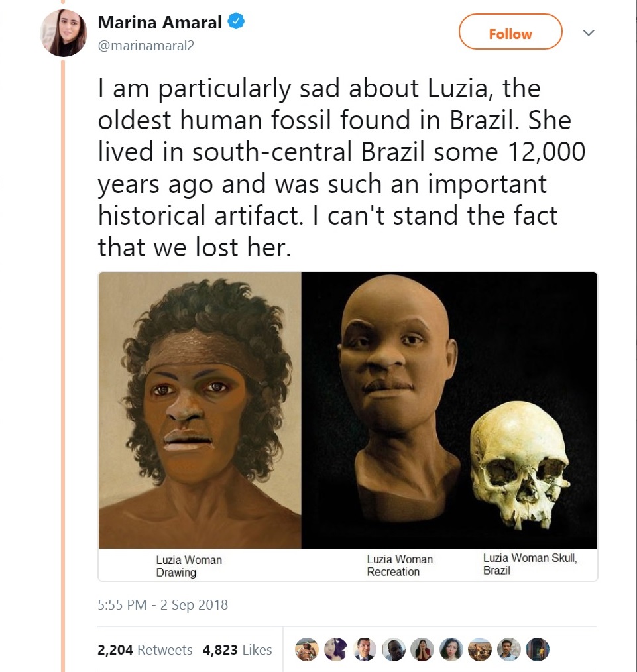Image resolution: width=637 pixels, height=672 pixels.
Task: Expand the tweet options chevron
Action: coord(588,32)
